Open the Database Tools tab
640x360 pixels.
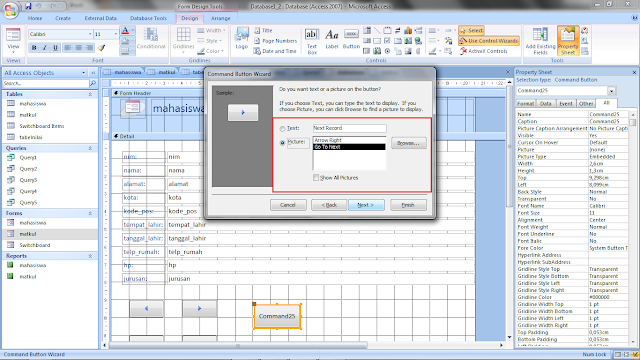pyautogui.click(x=149, y=18)
